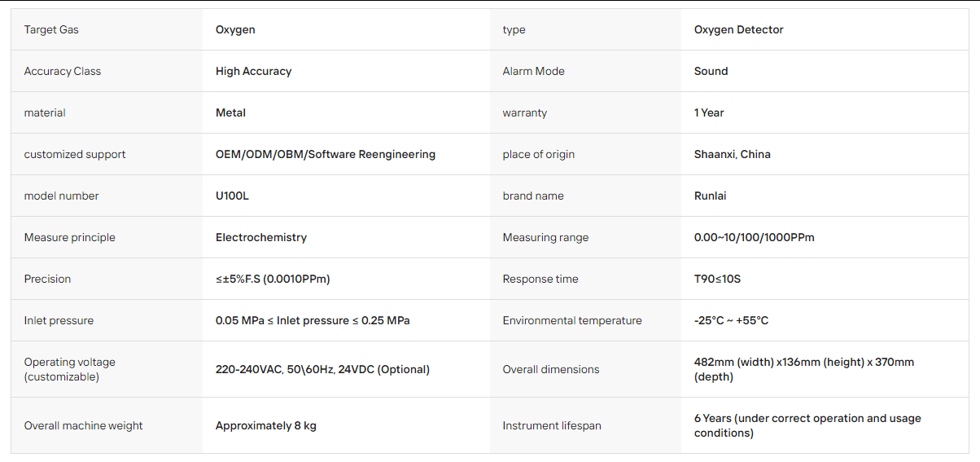This screenshot has height=462, width=980.
Task: Click the Approximately 8 kg weight value
Action: click(x=266, y=425)
